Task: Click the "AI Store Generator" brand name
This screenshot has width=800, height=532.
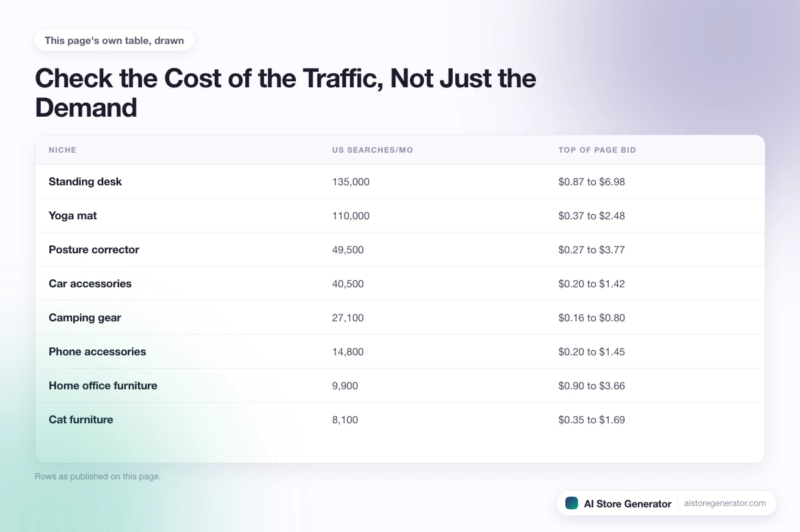Action: (627, 503)
